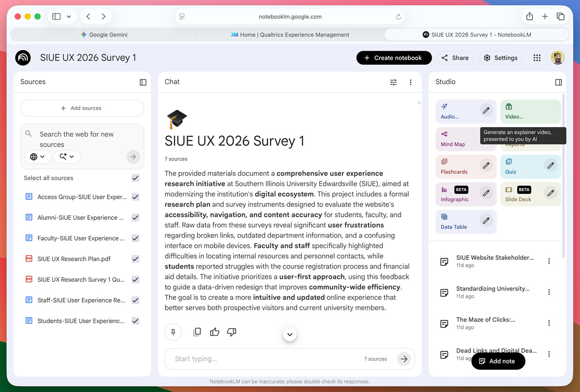Toggle the Select all sources checkbox
The width and height of the screenshot is (580, 392).
[x=135, y=178]
